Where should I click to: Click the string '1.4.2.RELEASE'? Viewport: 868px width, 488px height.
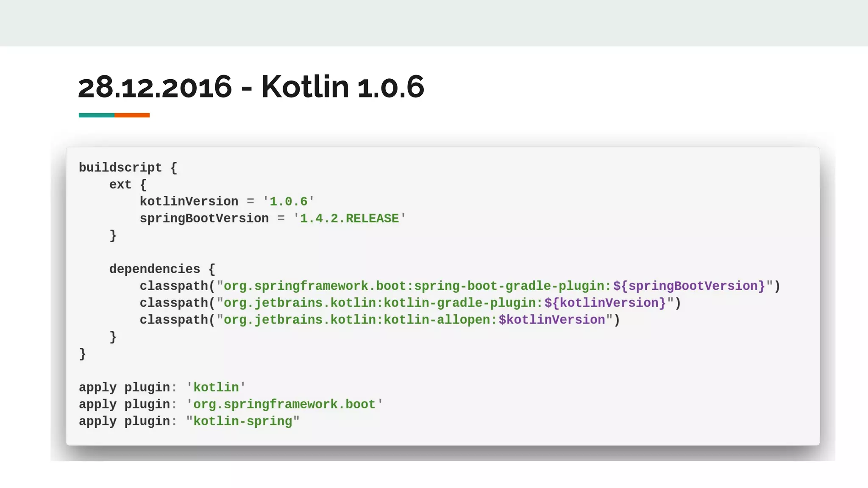pyautogui.click(x=350, y=219)
